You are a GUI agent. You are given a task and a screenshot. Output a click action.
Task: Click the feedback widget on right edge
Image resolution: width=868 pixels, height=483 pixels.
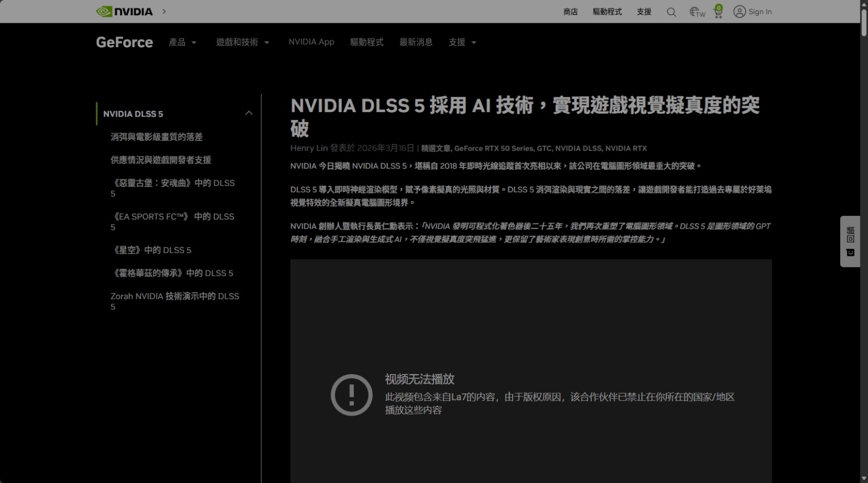click(x=850, y=241)
